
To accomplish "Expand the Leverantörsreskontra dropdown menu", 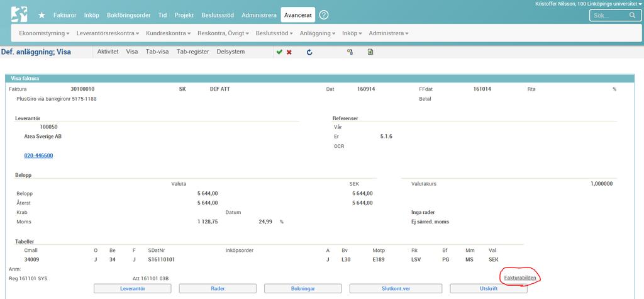I will pos(108,33).
